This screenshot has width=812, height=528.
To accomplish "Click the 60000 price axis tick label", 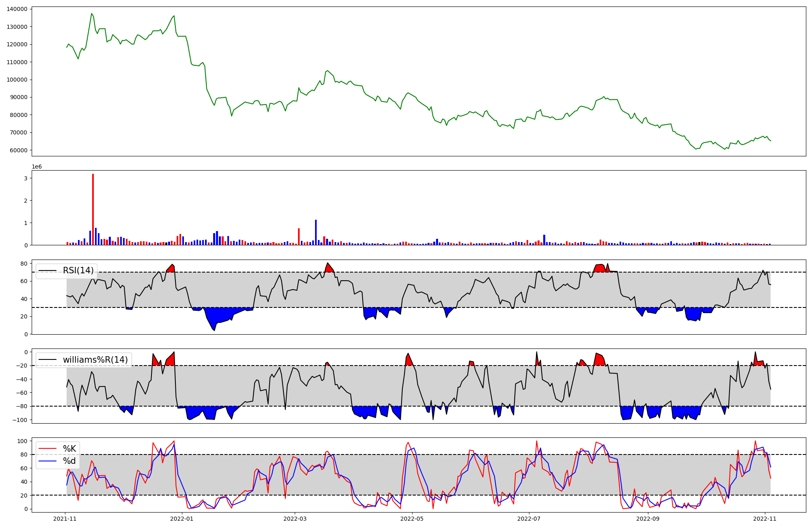I will (x=19, y=150).
